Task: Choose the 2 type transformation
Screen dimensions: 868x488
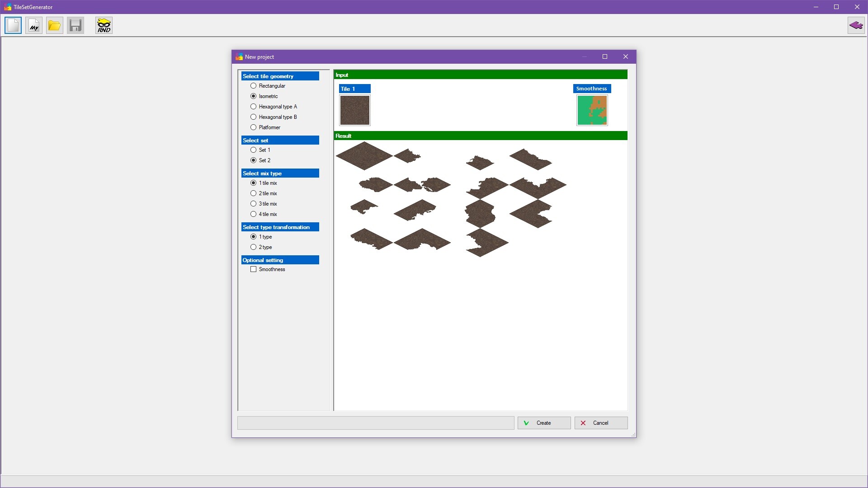Action: (253, 247)
